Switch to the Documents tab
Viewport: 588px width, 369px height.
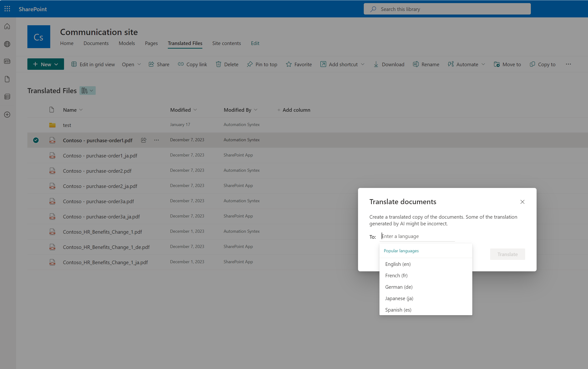[x=96, y=43]
